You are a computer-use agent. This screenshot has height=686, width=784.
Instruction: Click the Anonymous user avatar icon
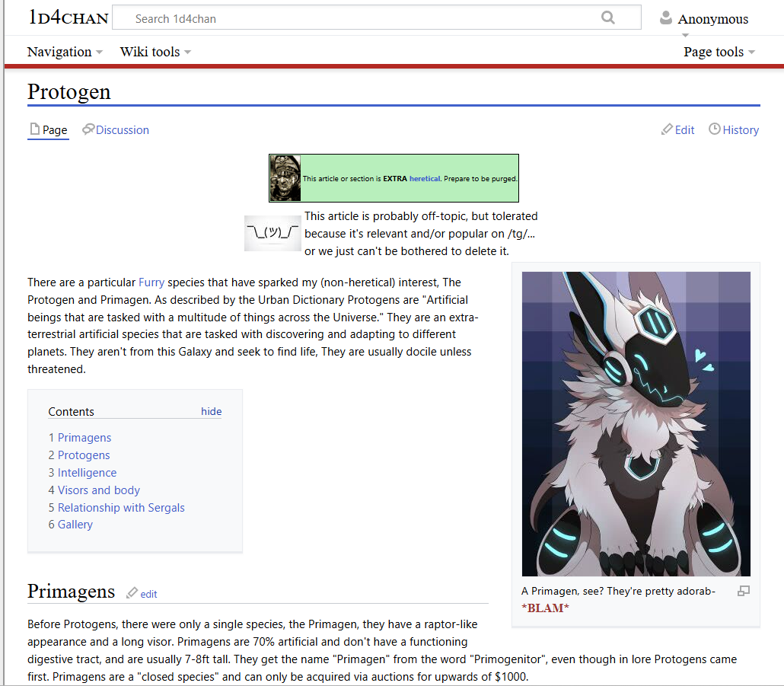click(x=665, y=18)
